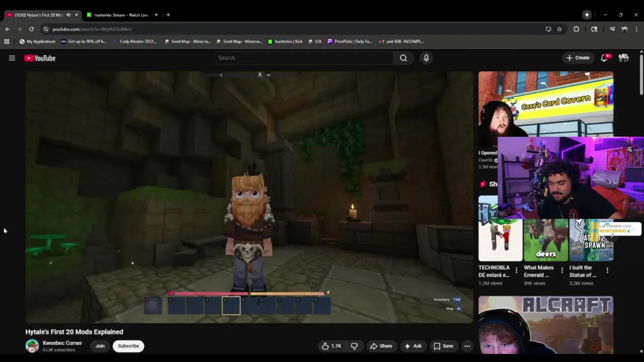This screenshot has width=644, height=362.
Task: Bookmark this page with star icon
Action: click(x=559, y=29)
